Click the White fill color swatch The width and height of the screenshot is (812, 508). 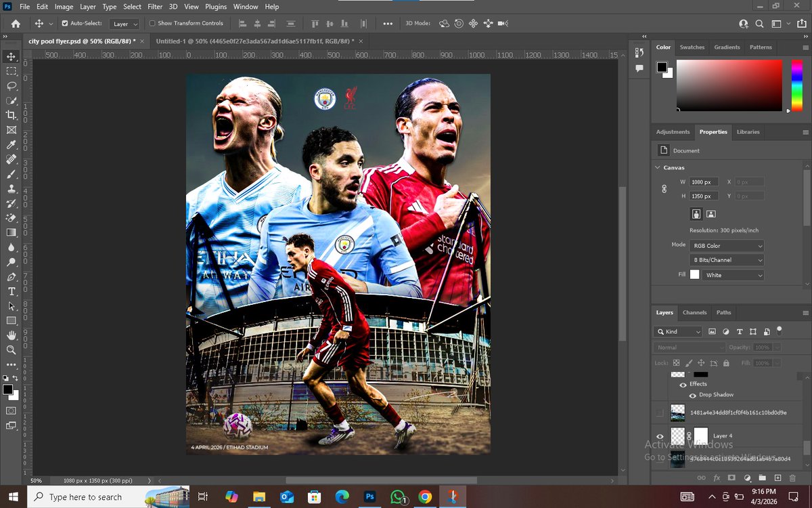point(694,275)
